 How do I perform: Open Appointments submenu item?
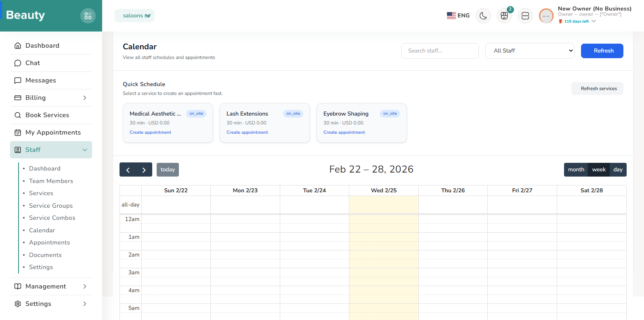(x=49, y=242)
